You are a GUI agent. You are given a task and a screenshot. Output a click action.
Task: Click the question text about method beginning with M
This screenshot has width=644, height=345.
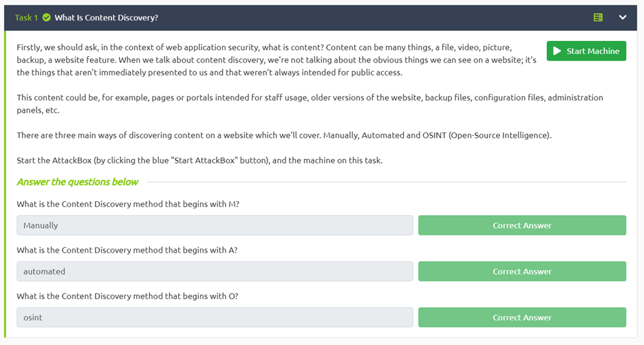coord(128,204)
